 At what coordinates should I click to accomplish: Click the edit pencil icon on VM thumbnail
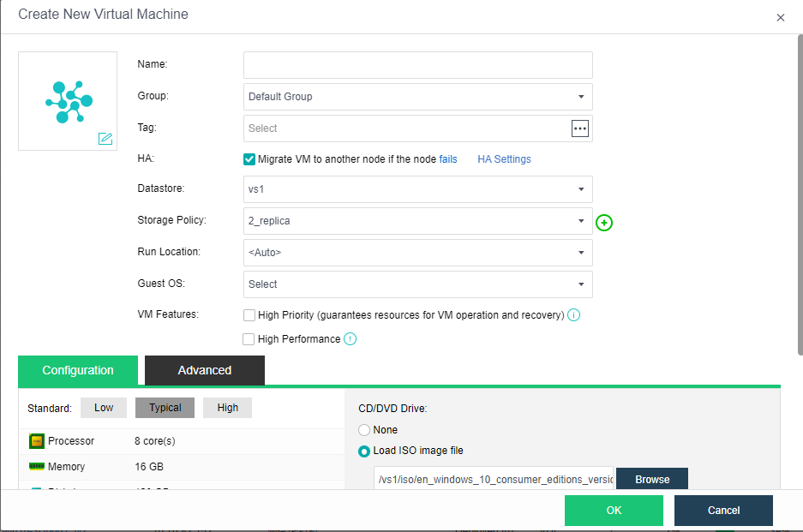coord(105,139)
